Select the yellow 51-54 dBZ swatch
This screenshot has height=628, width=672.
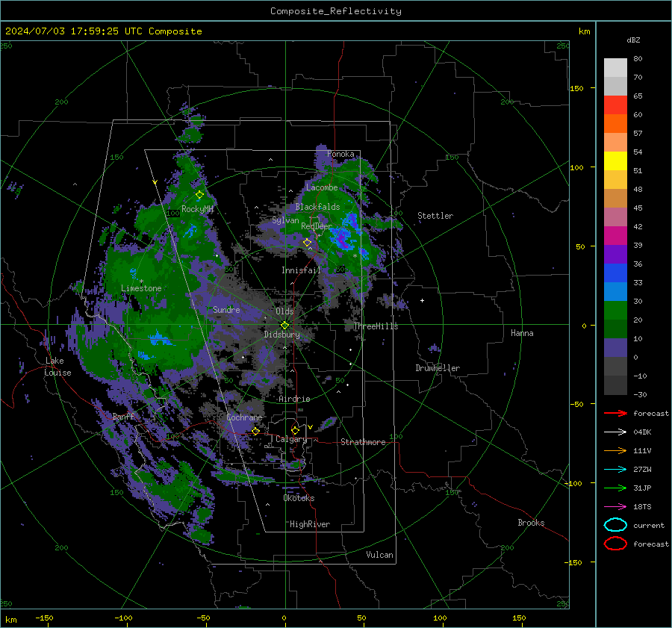615,161
